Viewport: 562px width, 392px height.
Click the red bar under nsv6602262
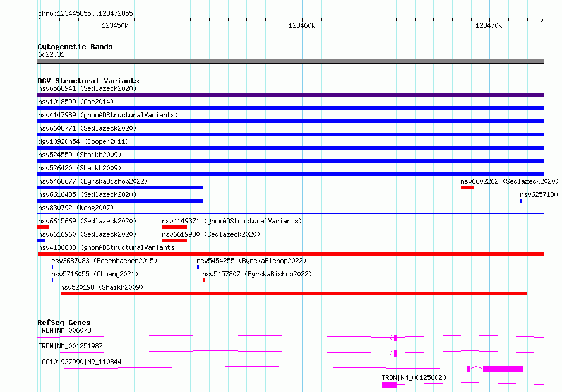pyautogui.click(x=467, y=187)
